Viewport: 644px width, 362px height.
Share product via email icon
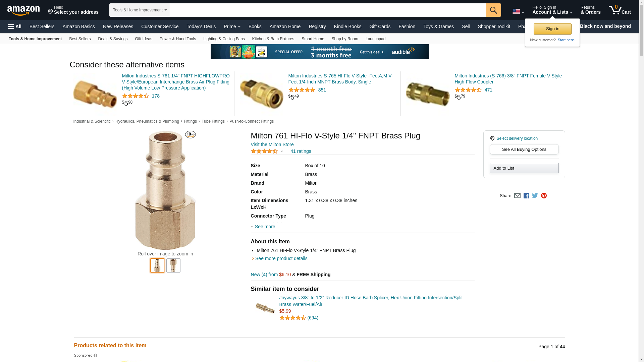(x=517, y=196)
